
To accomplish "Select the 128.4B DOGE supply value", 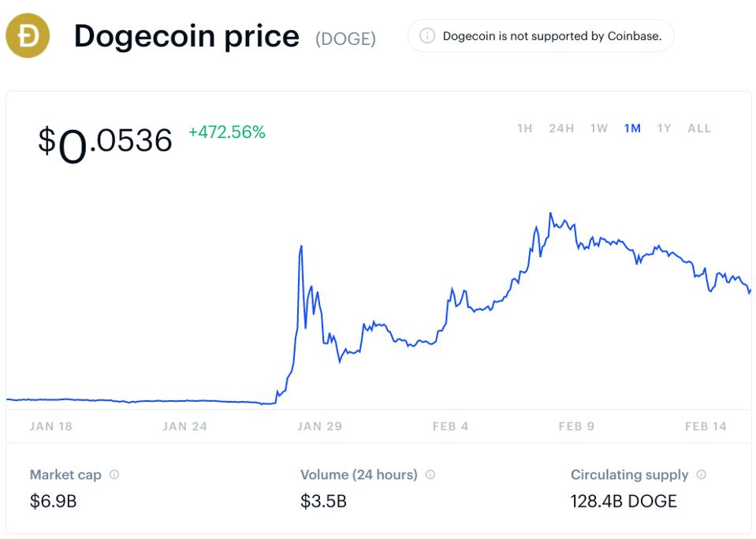I will [x=624, y=501].
